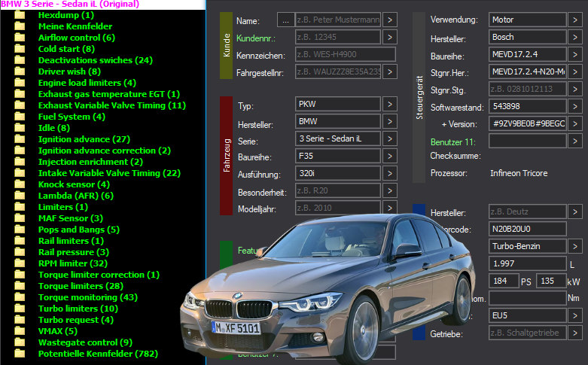Expand the Turbo-Benzin arrow button
Image resolution: width=588 pixels, height=365 pixels.
575,246
